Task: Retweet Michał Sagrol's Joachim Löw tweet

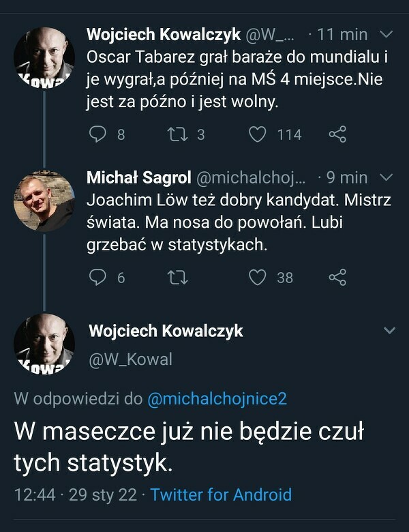Action: 176,277
